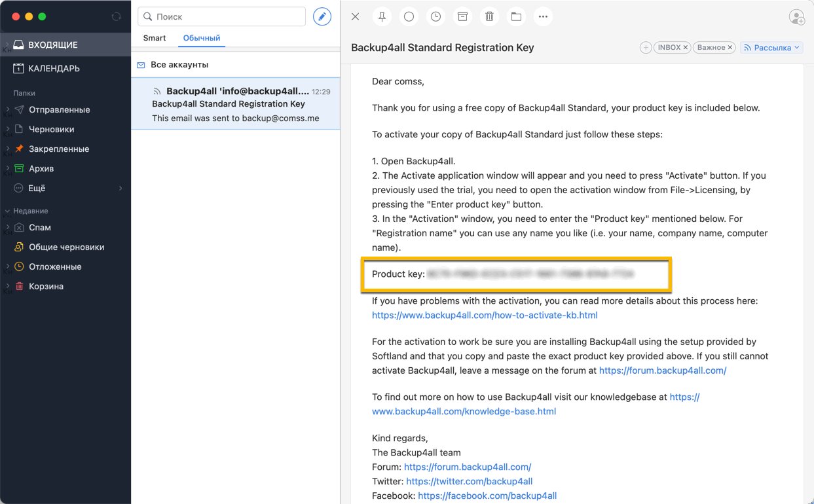Select the Backup4all email in list
Image resolution: width=814 pixels, height=504 pixels.
click(236, 104)
